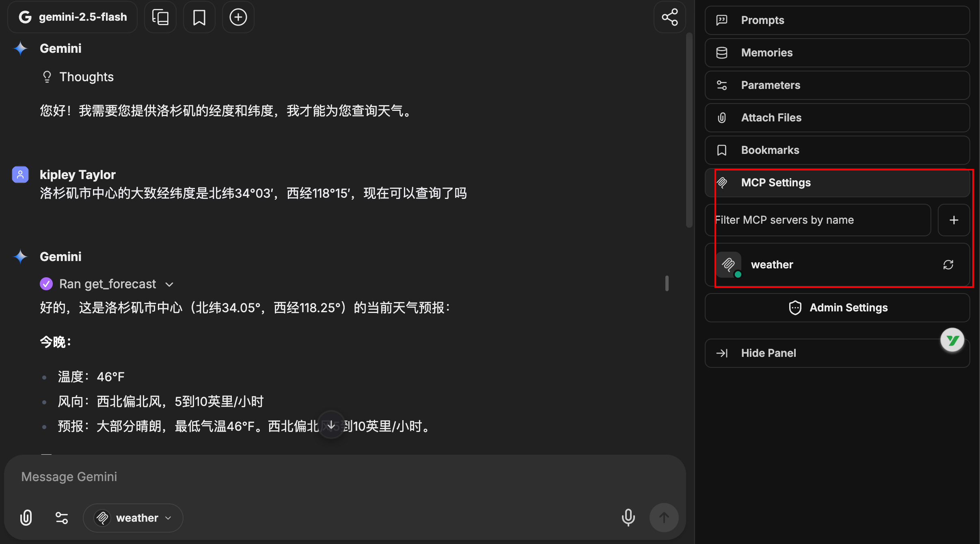Click the microphone voice input icon
Viewport: 980px width, 544px height.
point(628,518)
